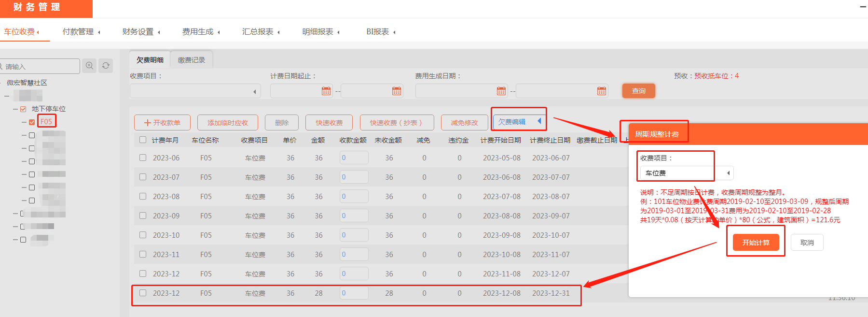Check the row with end date 2023-12-31
868x317 pixels.
click(143, 293)
